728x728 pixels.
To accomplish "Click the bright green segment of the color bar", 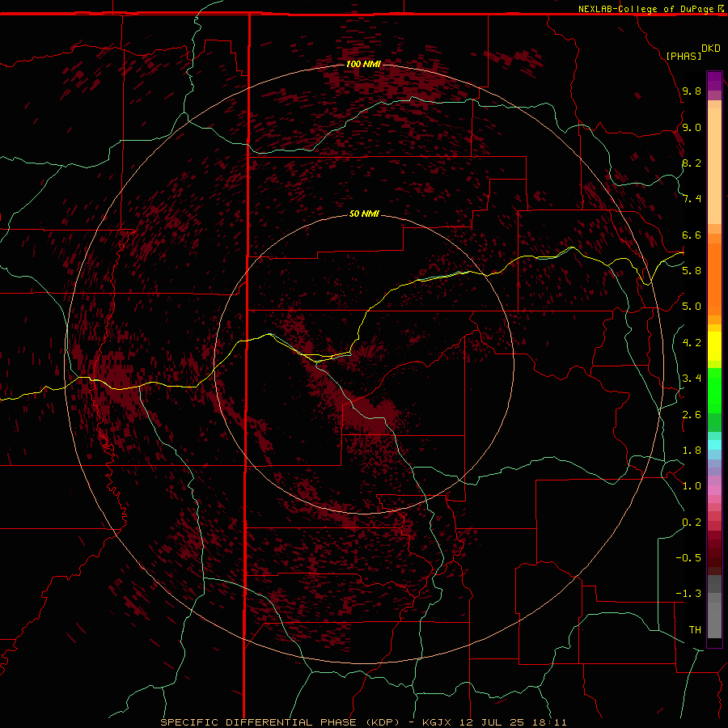I will [714, 390].
